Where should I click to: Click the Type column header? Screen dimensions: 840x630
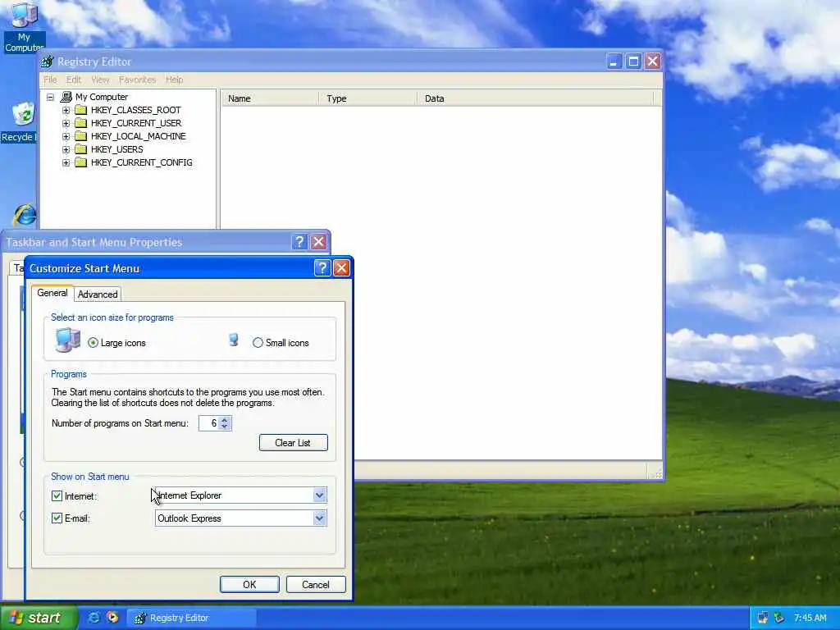click(x=367, y=98)
